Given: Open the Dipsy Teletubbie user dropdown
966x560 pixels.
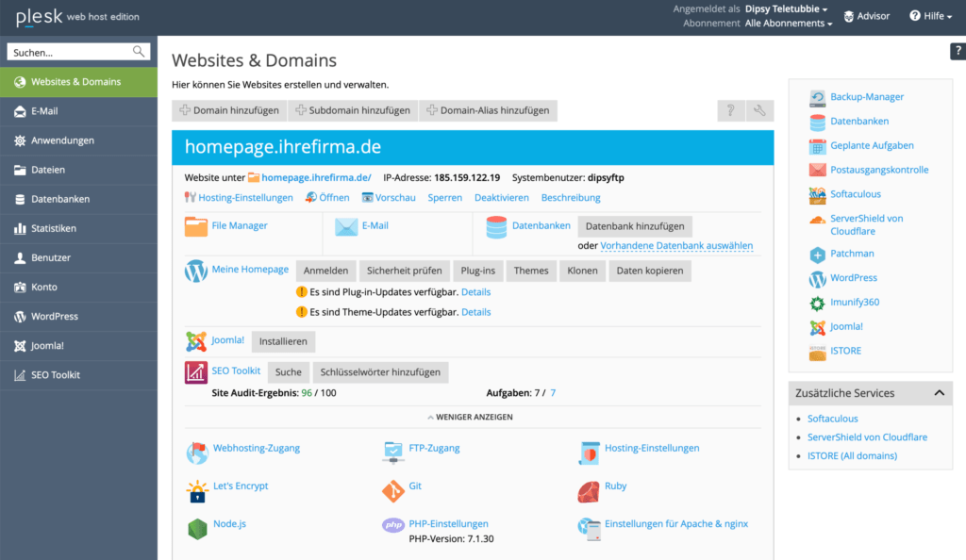Looking at the screenshot, I should click(x=786, y=9).
